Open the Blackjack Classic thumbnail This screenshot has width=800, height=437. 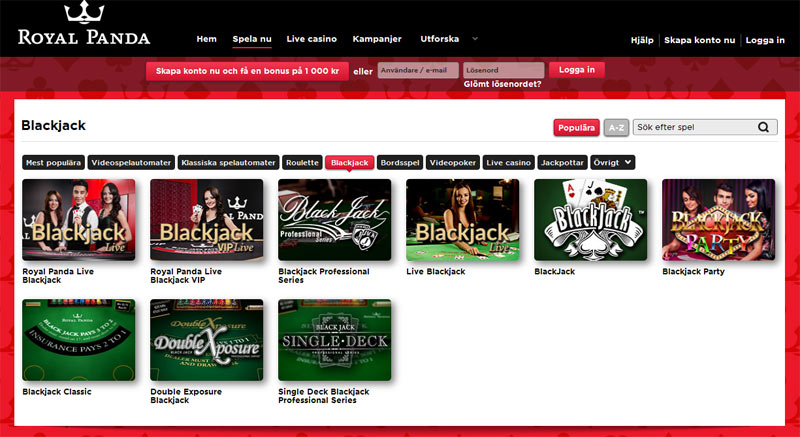(79, 340)
